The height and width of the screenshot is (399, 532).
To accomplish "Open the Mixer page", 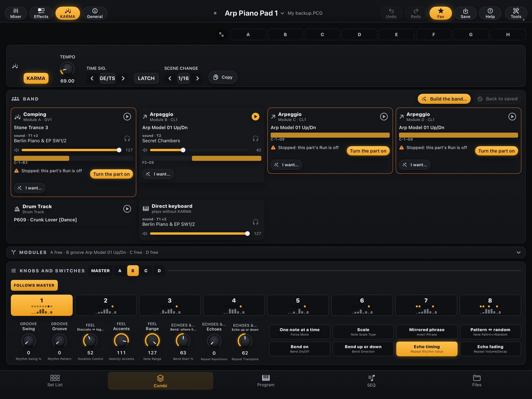I will pyautogui.click(x=16, y=13).
